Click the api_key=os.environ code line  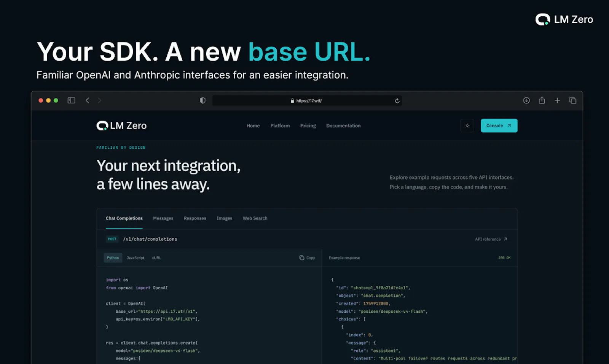coord(158,319)
